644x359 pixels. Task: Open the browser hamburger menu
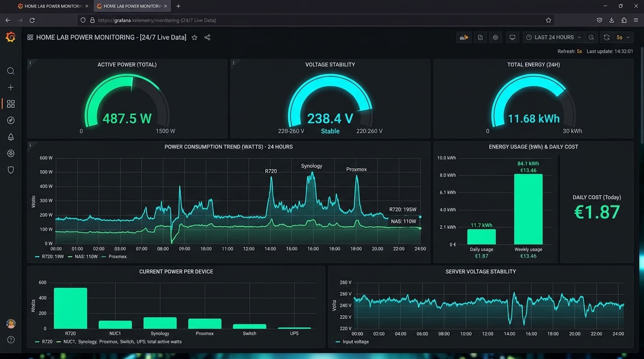[x=636, y=20]
